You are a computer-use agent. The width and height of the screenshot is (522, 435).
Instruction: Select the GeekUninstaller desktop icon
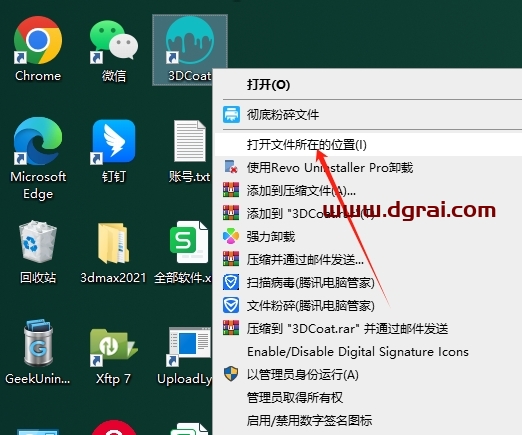click(x=38, y=353)
